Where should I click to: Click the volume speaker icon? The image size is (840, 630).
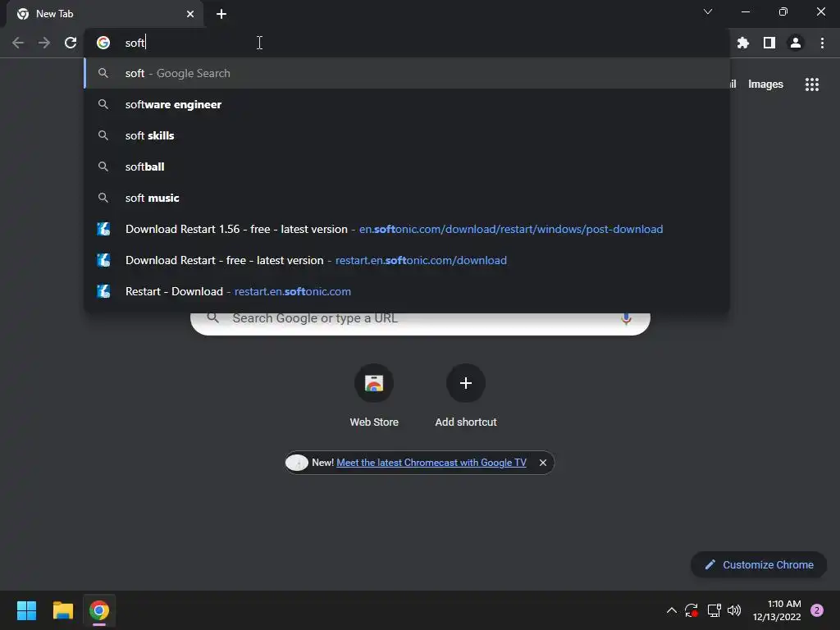point(734,610)
